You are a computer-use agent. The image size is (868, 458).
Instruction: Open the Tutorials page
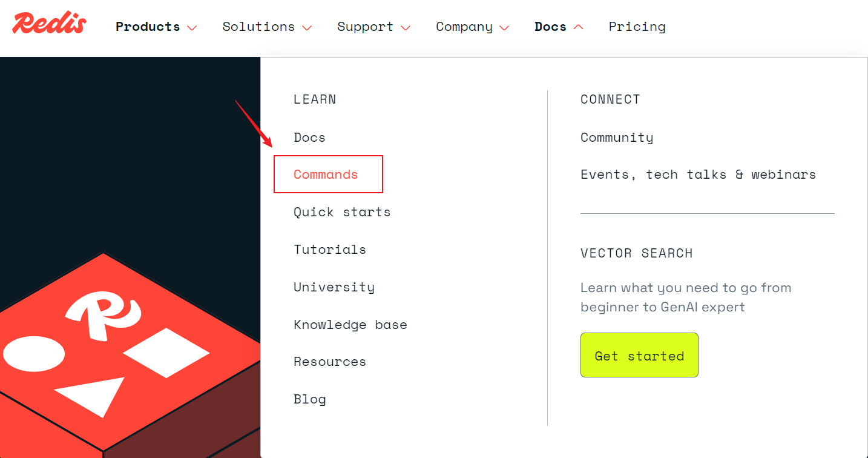coord(330,249)
